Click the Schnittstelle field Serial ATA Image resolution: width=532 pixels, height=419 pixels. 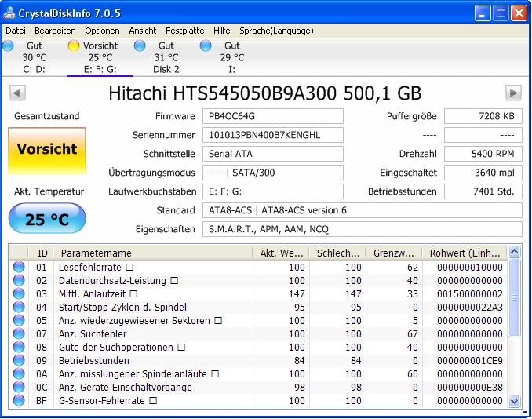(x=273, y=154)
